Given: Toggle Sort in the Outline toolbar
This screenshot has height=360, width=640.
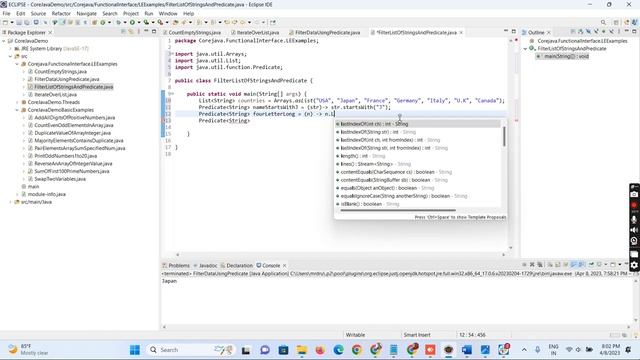Looking at the screenshot, I should pyautogui.click(x=580, y=32).
